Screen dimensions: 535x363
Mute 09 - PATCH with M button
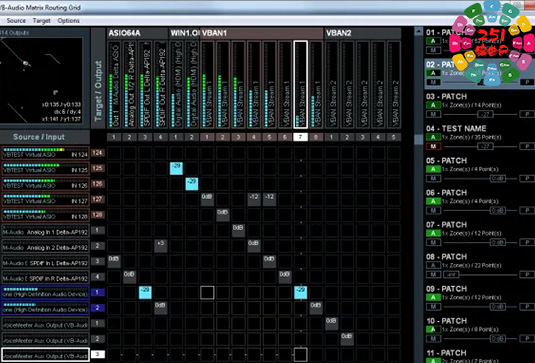[433, 307]
